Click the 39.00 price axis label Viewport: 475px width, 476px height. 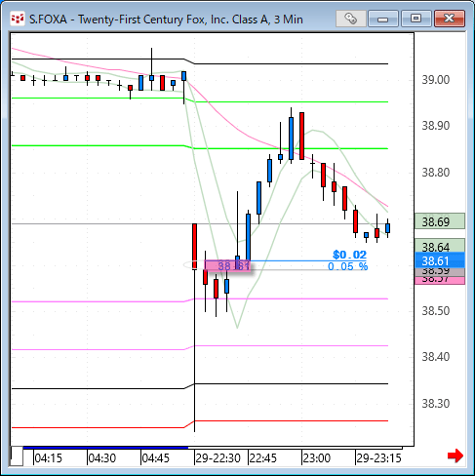coord(436,80)
